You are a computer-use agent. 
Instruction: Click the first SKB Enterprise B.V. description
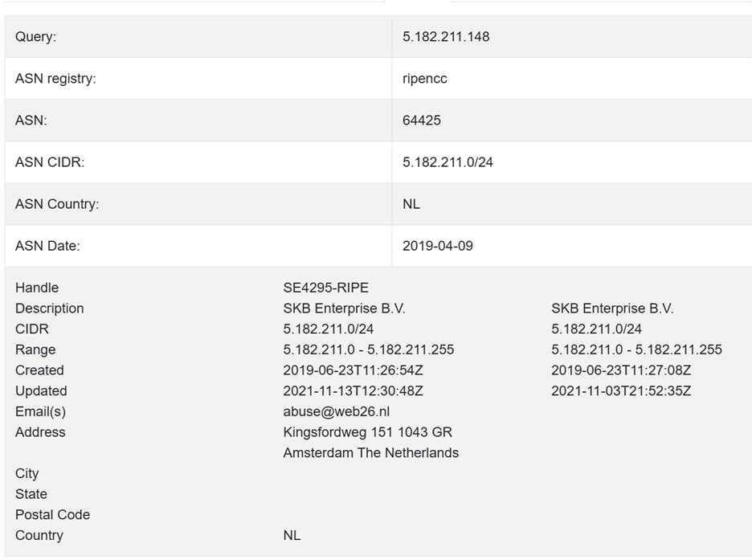click(x=349, y=309)
